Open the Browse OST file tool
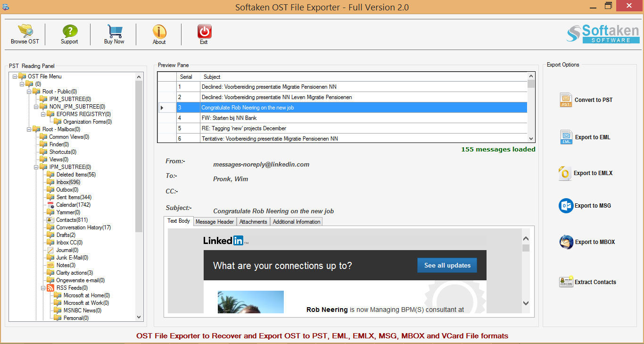 click(x=25, y=34)
